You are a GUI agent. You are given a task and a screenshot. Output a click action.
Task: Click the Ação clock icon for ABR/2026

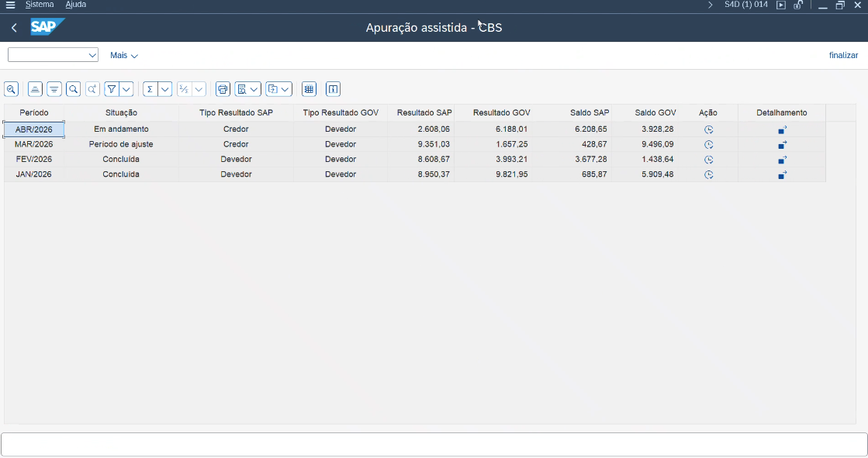click(708, 129)
